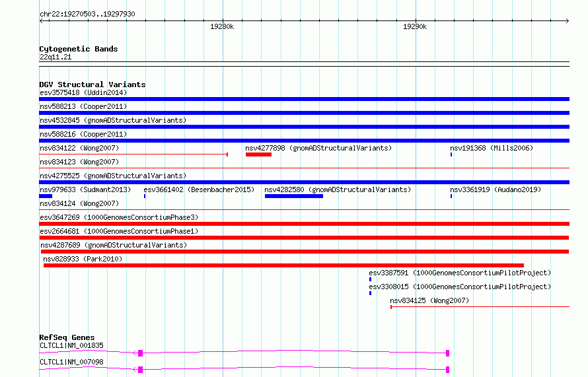Screen dimensions: 588x377
Task: Select the DGV Structural Variants track title
Action: [x=92, y=85]
